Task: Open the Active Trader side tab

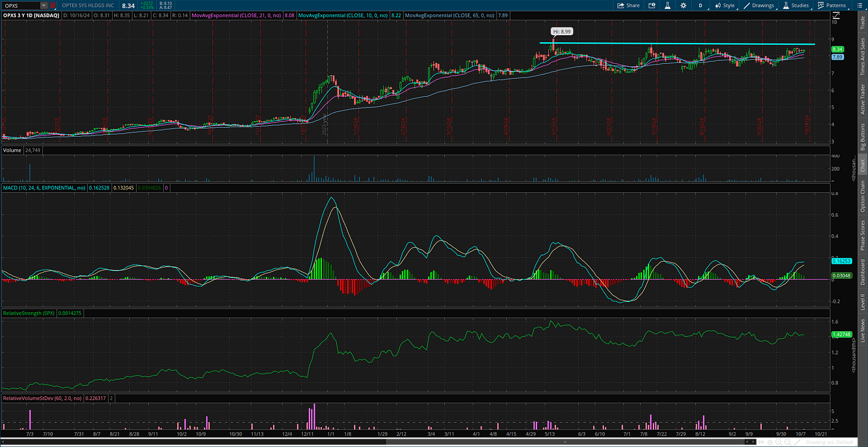Action: (x=862, y=99)
